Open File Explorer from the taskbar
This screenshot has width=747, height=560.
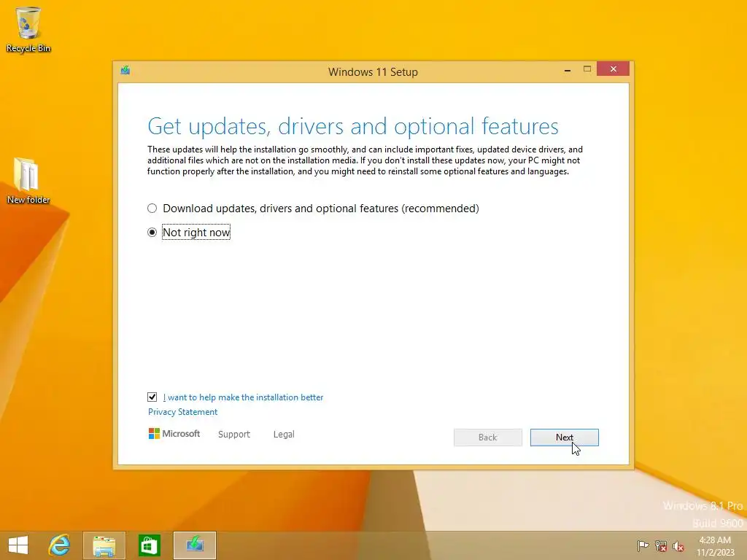[x=104, y=545]
